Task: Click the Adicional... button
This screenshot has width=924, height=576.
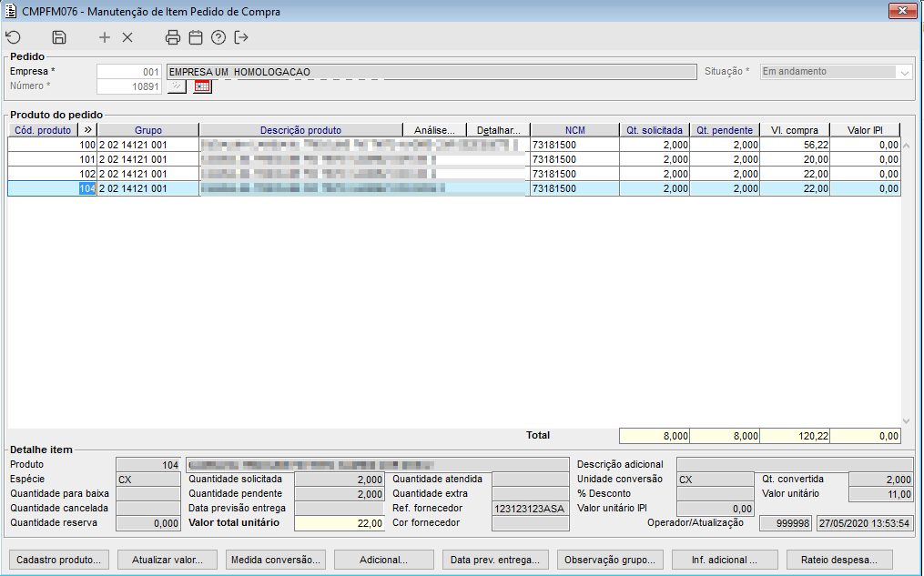Action: click(x=384, y=560)
